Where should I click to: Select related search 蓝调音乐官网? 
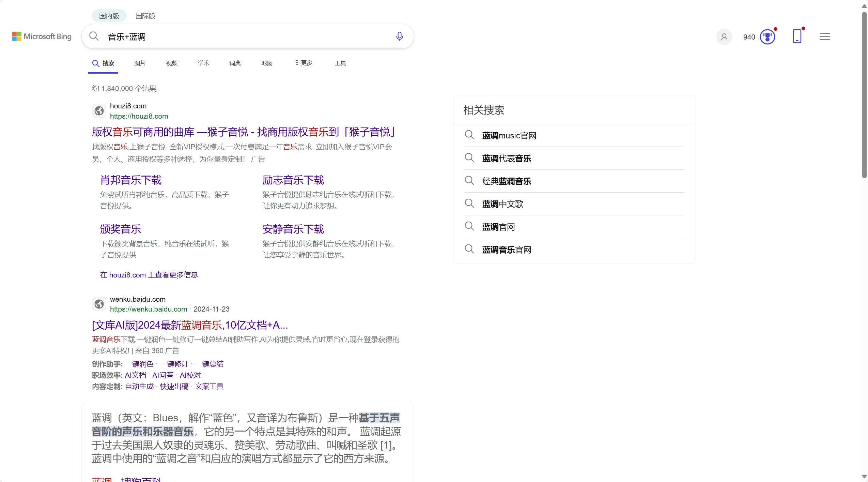574,250
